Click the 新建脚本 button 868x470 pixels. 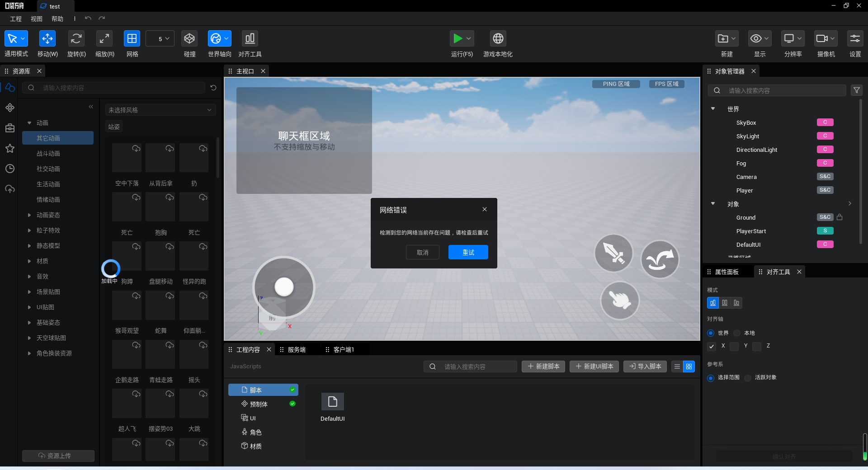click(543, 367)
